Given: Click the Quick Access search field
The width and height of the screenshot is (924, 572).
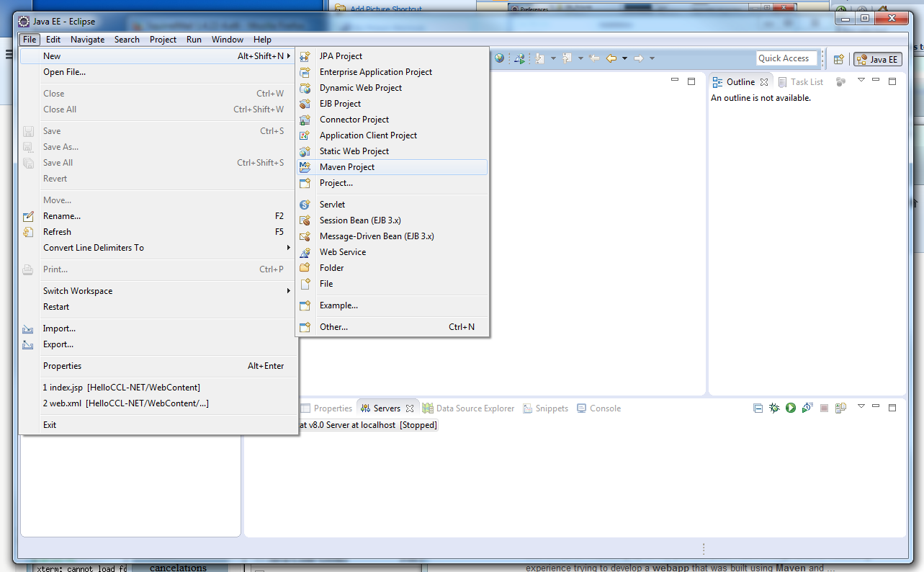Looking at the screenshot, I should click(786, 58).
